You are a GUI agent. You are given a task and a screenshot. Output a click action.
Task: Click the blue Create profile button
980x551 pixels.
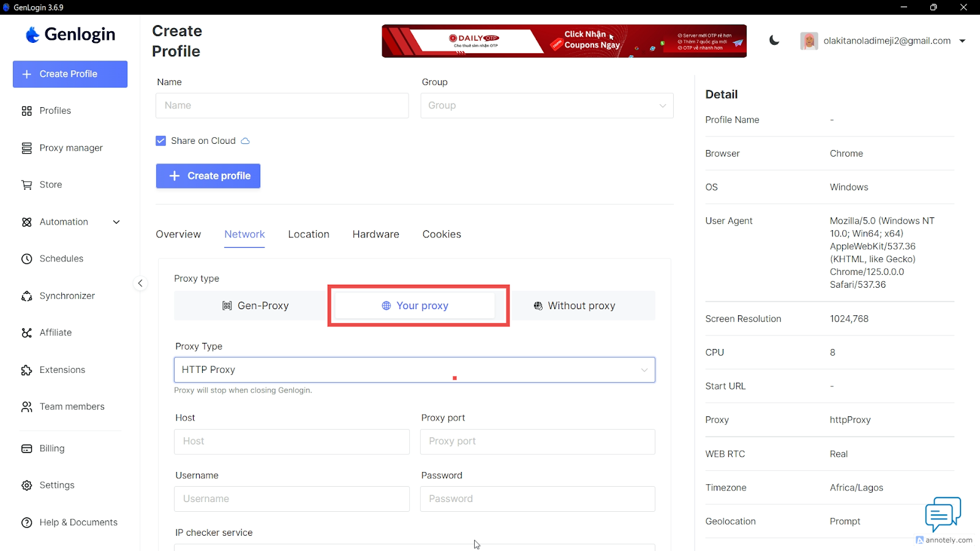[x=208, y=176]
